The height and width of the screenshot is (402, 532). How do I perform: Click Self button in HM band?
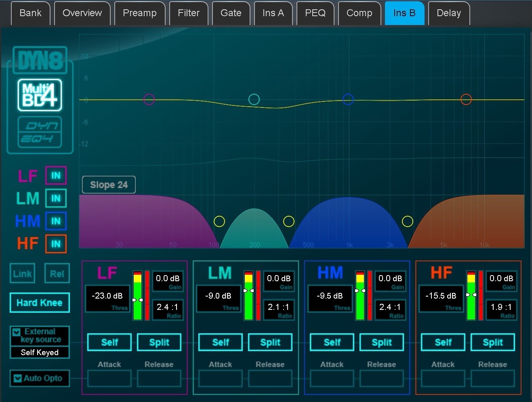332,342
